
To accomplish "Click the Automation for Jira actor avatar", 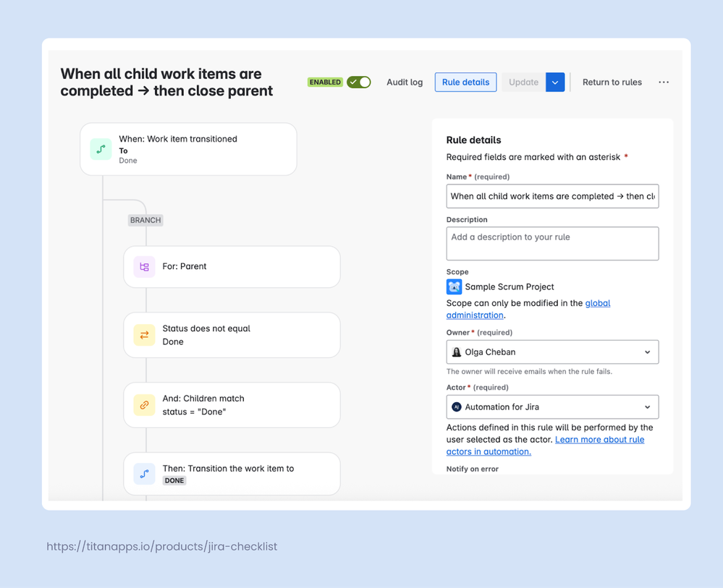I will (x=457, y=407).
